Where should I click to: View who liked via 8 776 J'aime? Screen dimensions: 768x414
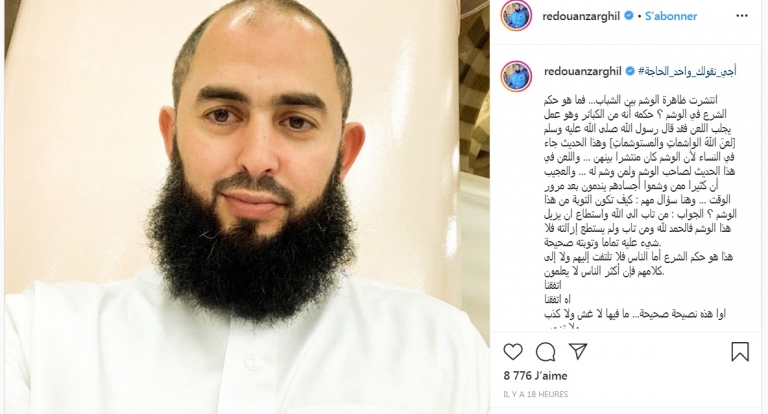(535, 376)
